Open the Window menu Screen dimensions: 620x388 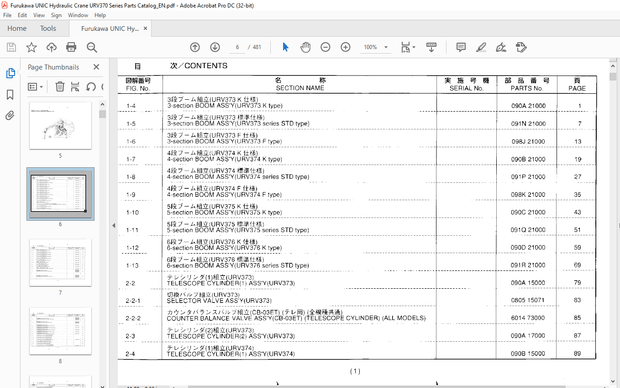pos(78,15)
